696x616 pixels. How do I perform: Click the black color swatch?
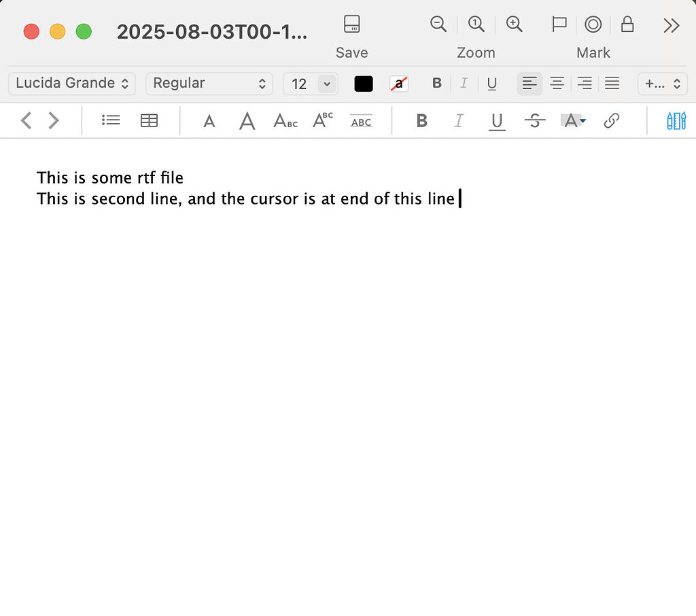(x=363, y=83)
